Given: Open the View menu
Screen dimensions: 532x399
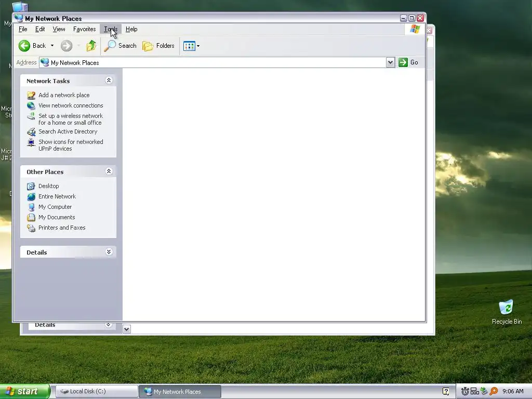Looking at the screenshot, I should [x=59, y=29].
